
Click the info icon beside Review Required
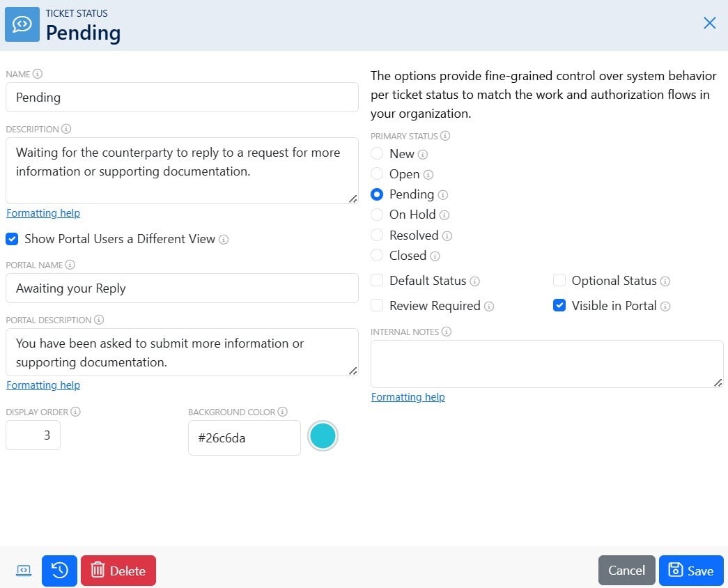[x=489, y=306]
